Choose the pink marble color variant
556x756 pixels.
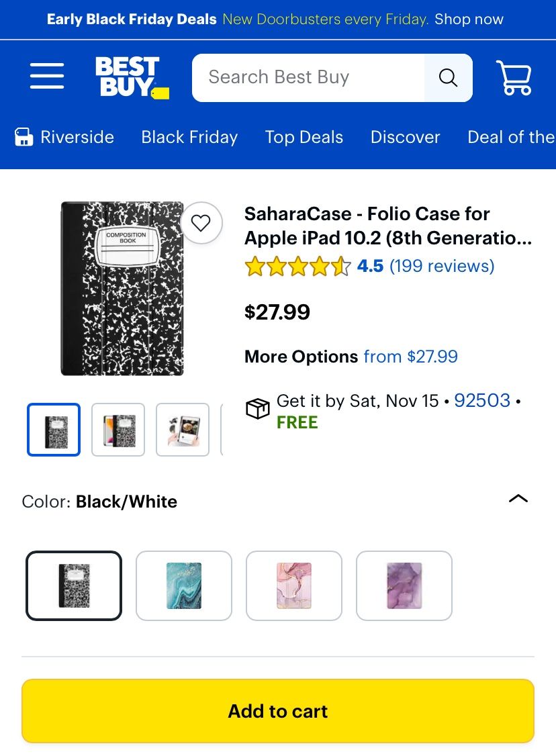click(293, 585)
